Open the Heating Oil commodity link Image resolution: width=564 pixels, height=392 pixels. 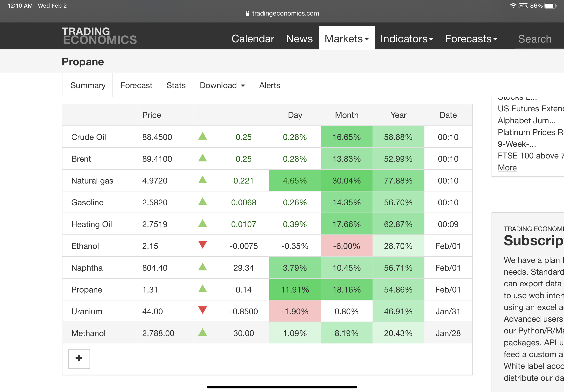click(91, 224)
